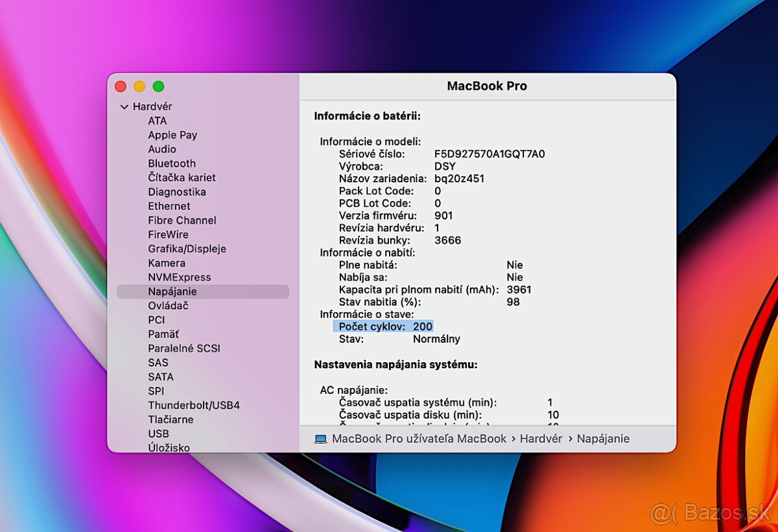Open the Kamera hardware report
The width and height of the screenshot is (778, 532).
pyautogui.click(x=166, y=262)
